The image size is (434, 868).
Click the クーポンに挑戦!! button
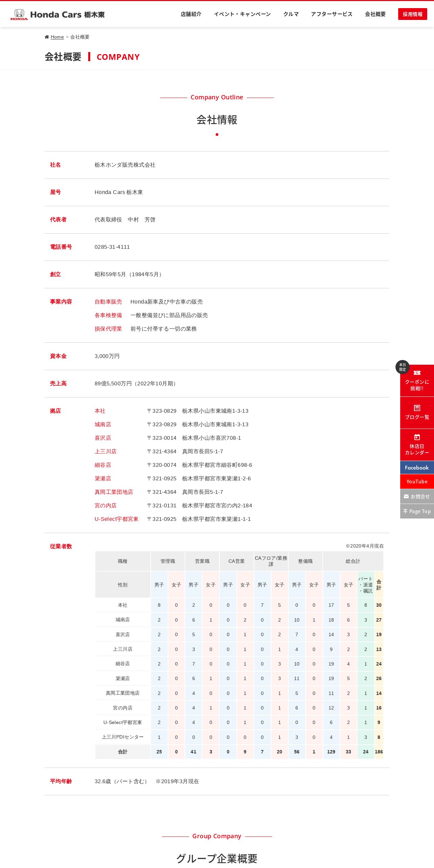coord(417,381)
